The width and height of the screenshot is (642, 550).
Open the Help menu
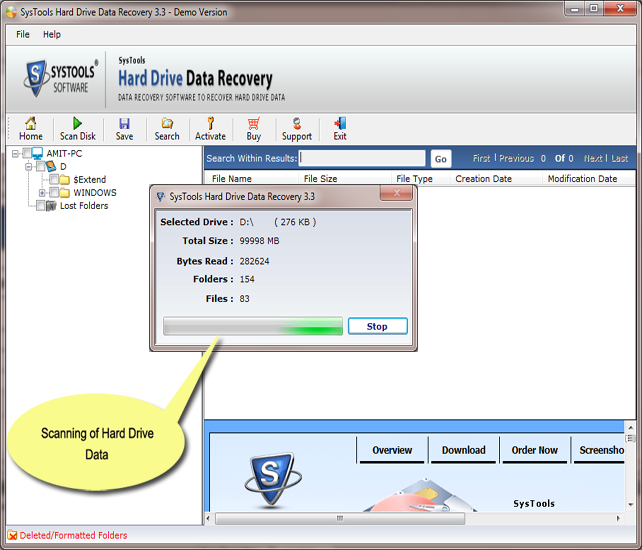pyautogui.click(x=52, y=34)
